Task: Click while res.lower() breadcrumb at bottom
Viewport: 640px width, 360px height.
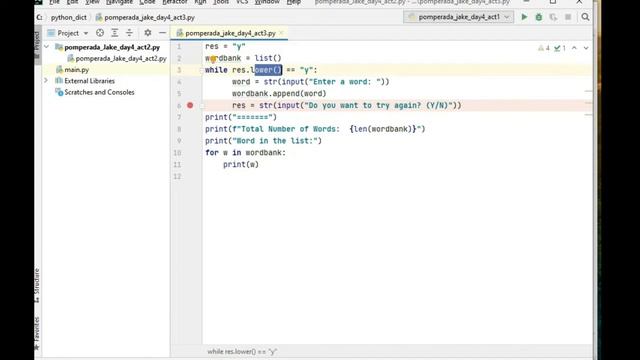Action: (x=242, y=351)
